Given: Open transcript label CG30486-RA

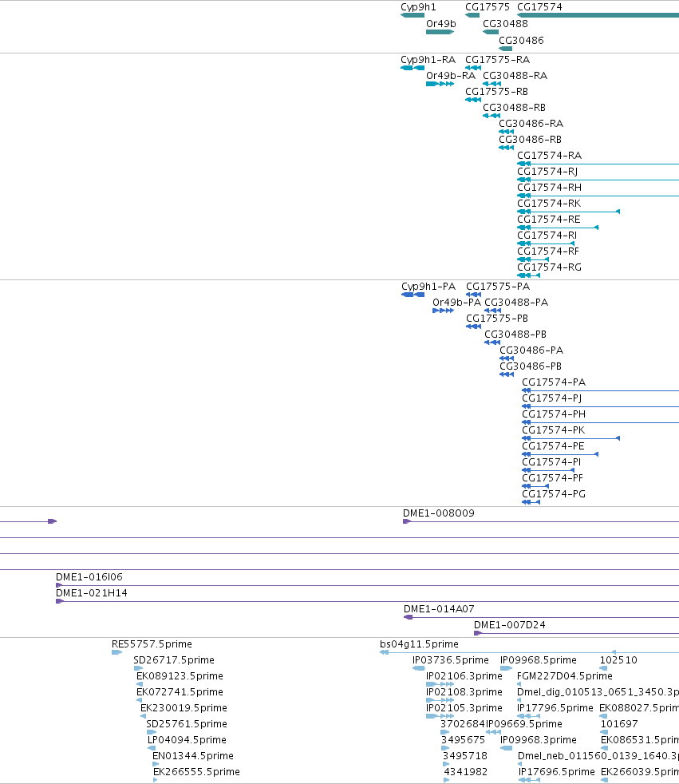Looking at the screenshot, I should (x=531, y=124).
